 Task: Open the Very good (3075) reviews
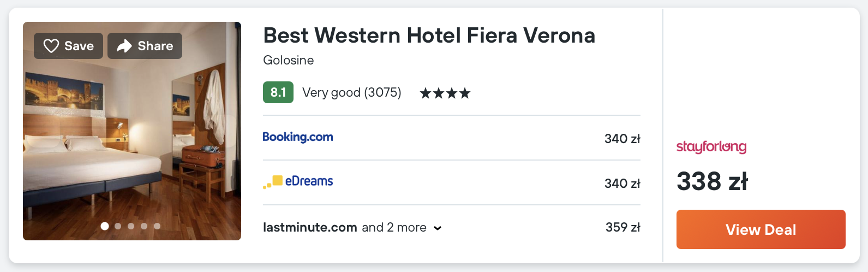tap(351, 92)
